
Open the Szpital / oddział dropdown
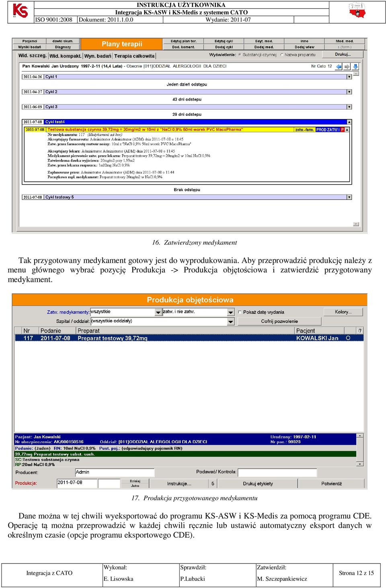click(x=230, y=321)
